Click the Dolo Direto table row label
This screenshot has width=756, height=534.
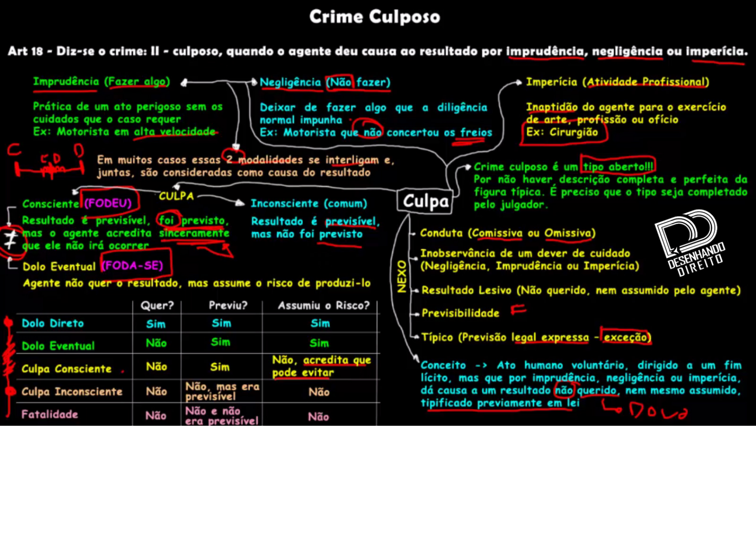click(x=53, y=323)
